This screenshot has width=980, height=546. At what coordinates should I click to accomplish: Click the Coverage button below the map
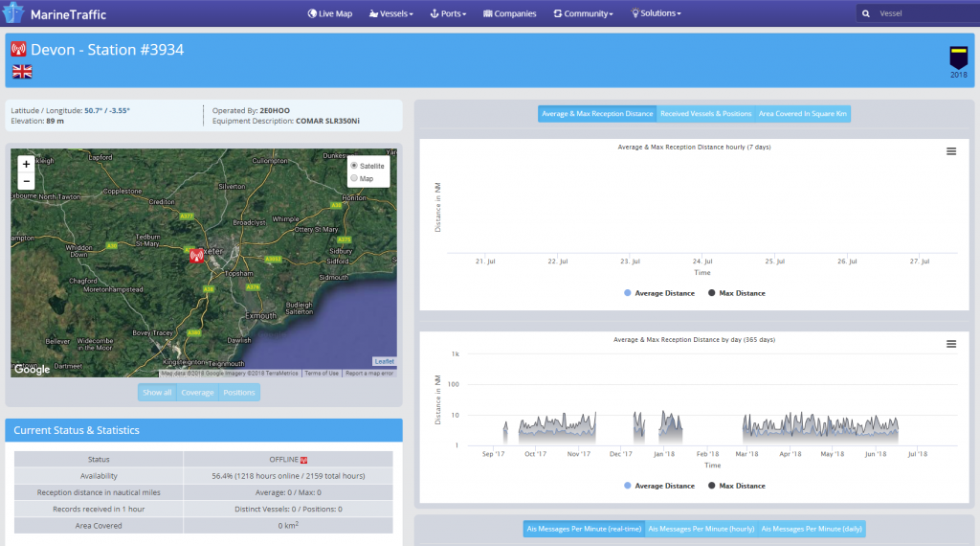point(198,392)
